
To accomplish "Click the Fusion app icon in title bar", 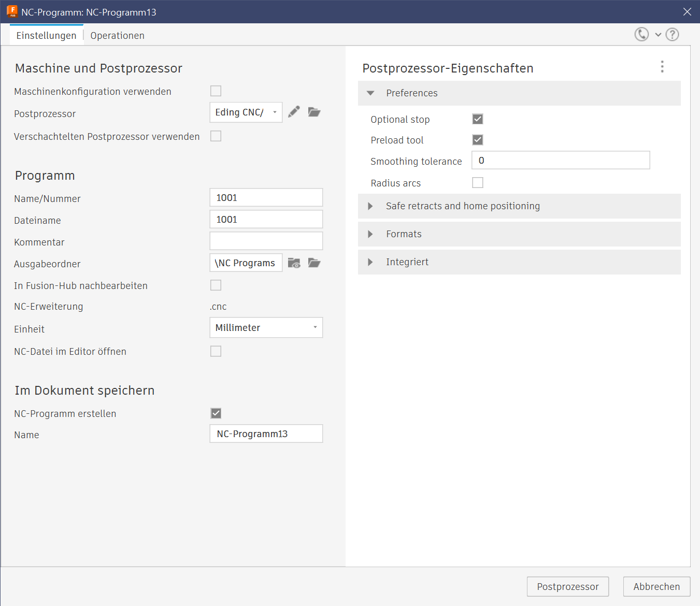I will [12, 11].
